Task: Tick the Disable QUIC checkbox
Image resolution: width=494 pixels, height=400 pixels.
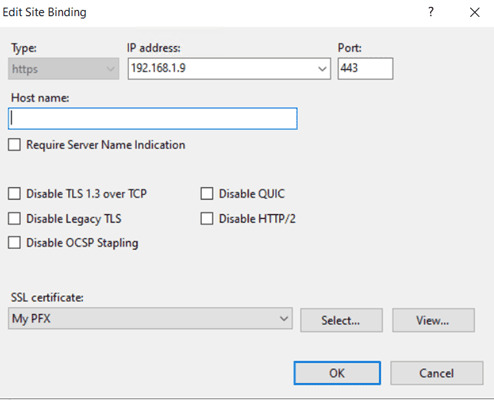Action: tap(207, 194)
